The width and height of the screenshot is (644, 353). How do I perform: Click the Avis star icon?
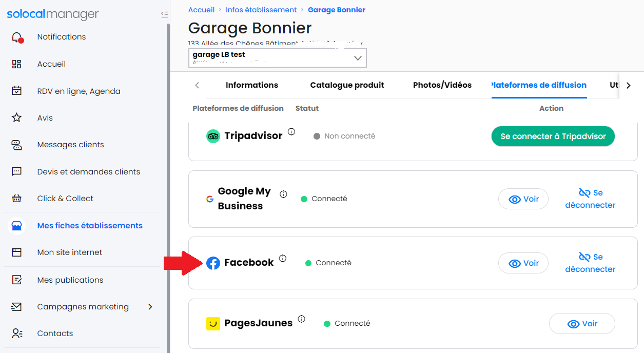[17, 118]
